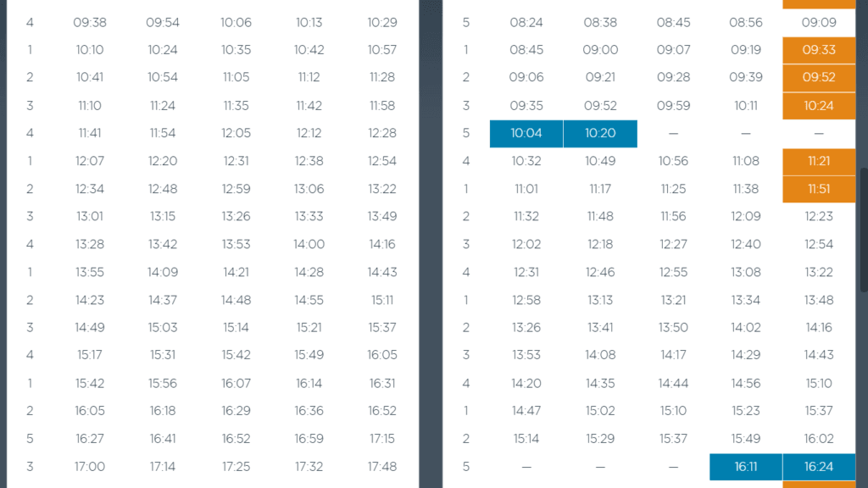Click the 14:00 time in left table

[x=309, y=245]
